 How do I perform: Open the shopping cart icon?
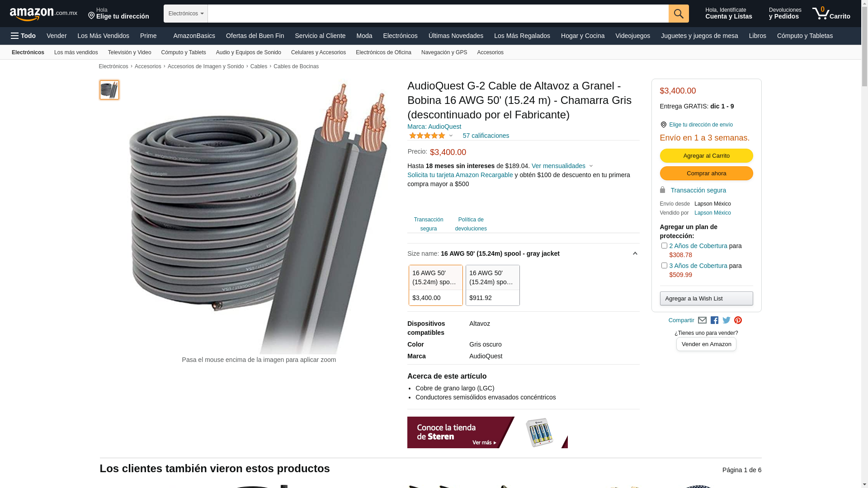click(831, 14)
